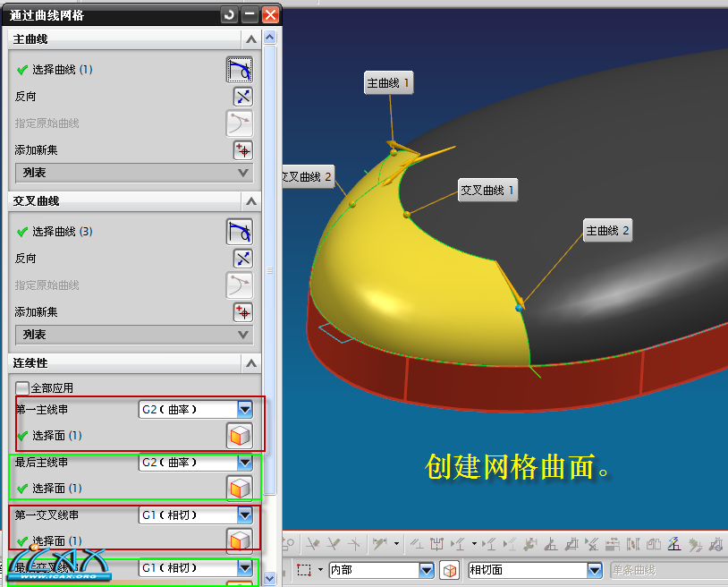Toggle the 全部应用 checkbox
This screenshot has height=587, width=728.
tap(21, 387)
